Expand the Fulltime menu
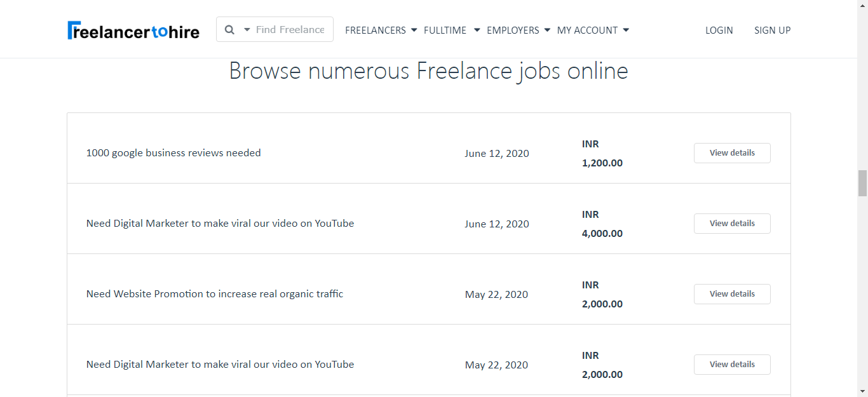 pyautogui.click(x=451, y=30)
